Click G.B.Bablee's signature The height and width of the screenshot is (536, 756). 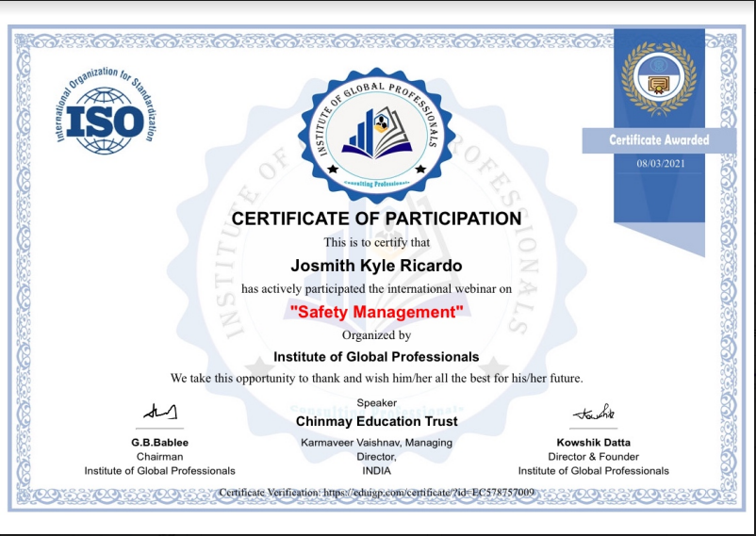(x=160, y=411)
